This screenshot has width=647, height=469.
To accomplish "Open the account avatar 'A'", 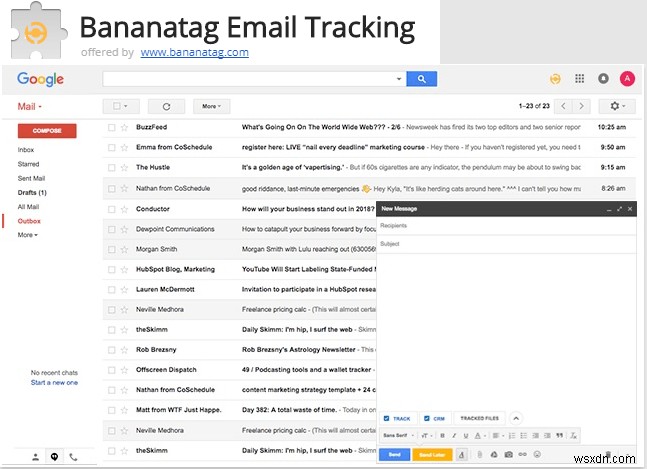I will [627, 78].
